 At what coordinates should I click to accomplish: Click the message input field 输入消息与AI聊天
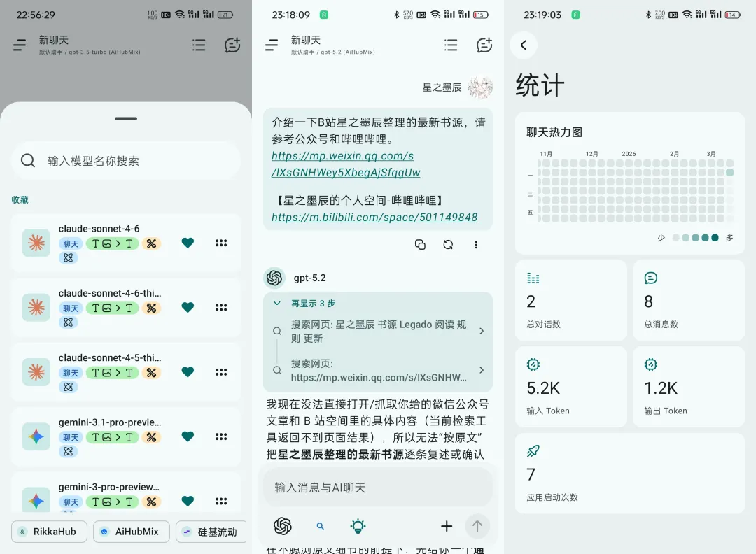(378, 488)
